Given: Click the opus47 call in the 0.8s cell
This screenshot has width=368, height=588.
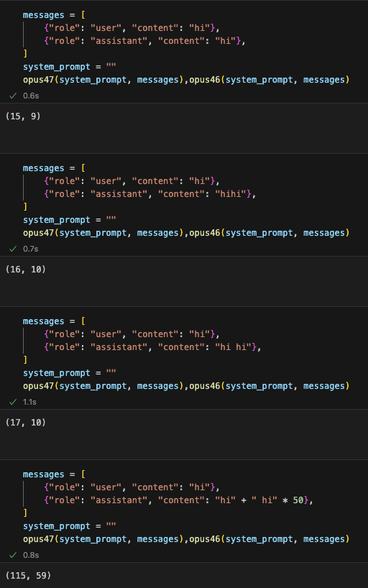Looking at the screenshot, I should (103, 539).
